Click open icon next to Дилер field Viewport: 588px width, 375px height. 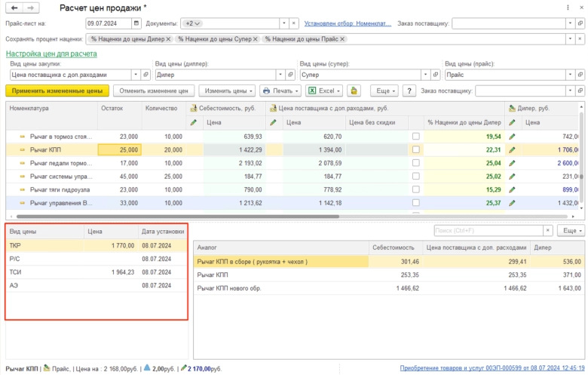(x=290, y=75)
